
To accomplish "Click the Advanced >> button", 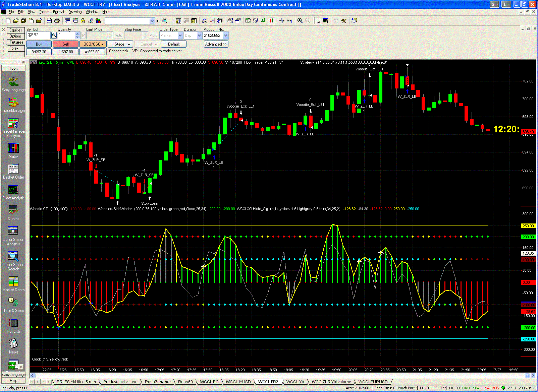I will [x=216, y=44].
